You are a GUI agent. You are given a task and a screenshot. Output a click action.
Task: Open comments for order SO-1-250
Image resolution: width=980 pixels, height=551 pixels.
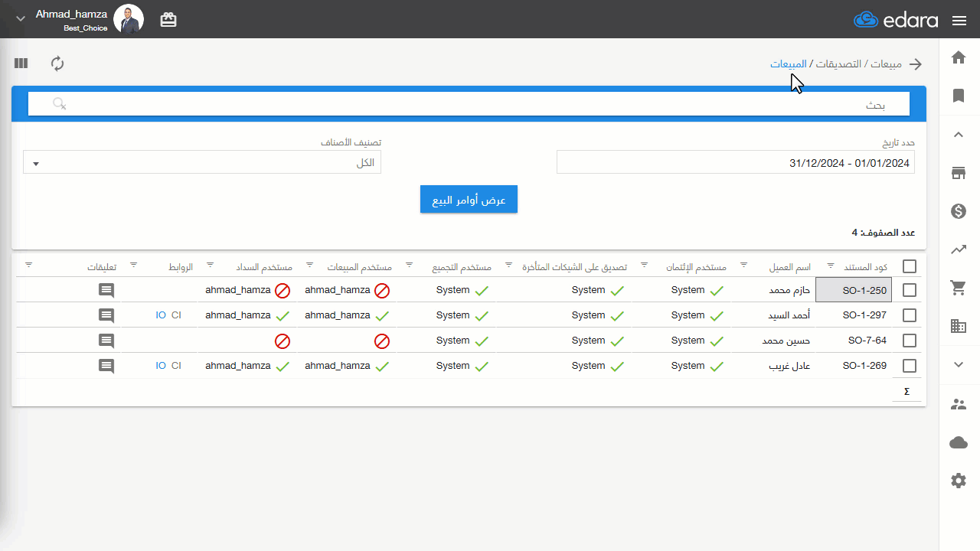tap(106, 291)
